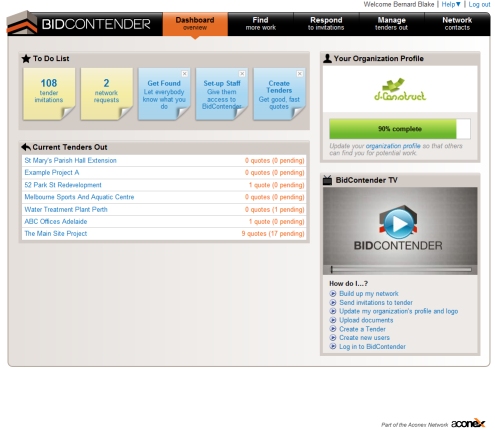495x430 pixels.
Task: Click the Current Tenders Out arrow icon
Action: 26,147
